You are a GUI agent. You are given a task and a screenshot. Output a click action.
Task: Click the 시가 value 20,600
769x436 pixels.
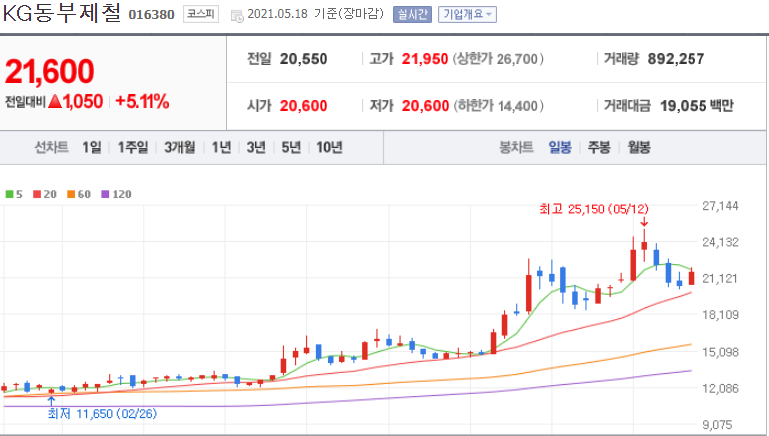point(304,105)
